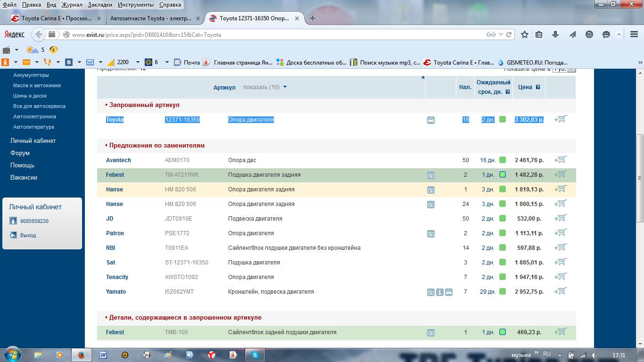Reload the page with the refresh icon
The width and height of the screenshot is (644, 362).
pyautogui.click(x=509, y=34)
